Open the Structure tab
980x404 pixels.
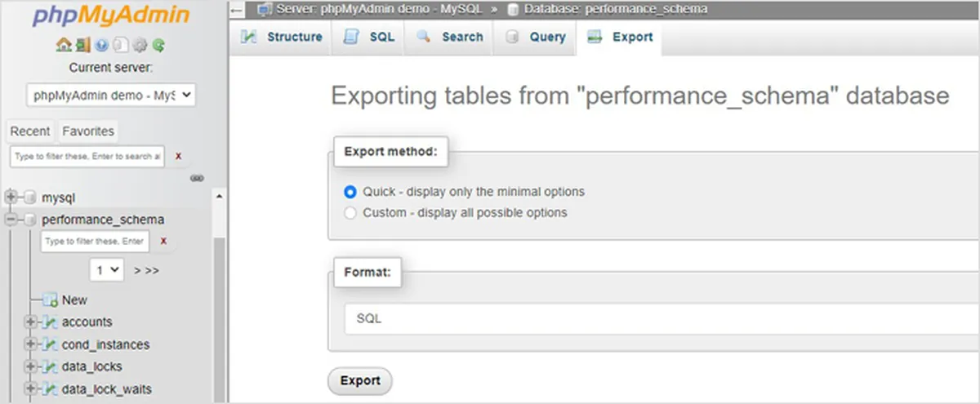[282, 38]
